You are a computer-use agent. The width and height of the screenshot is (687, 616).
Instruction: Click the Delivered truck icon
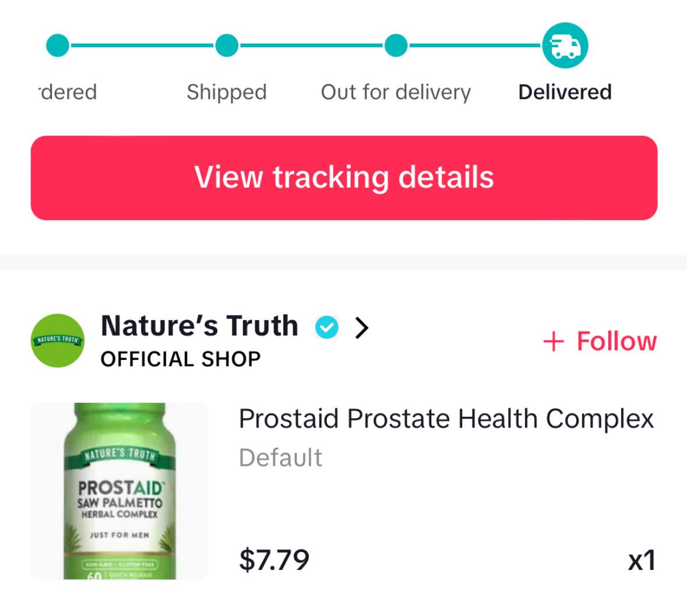click(x=565, y=45)
